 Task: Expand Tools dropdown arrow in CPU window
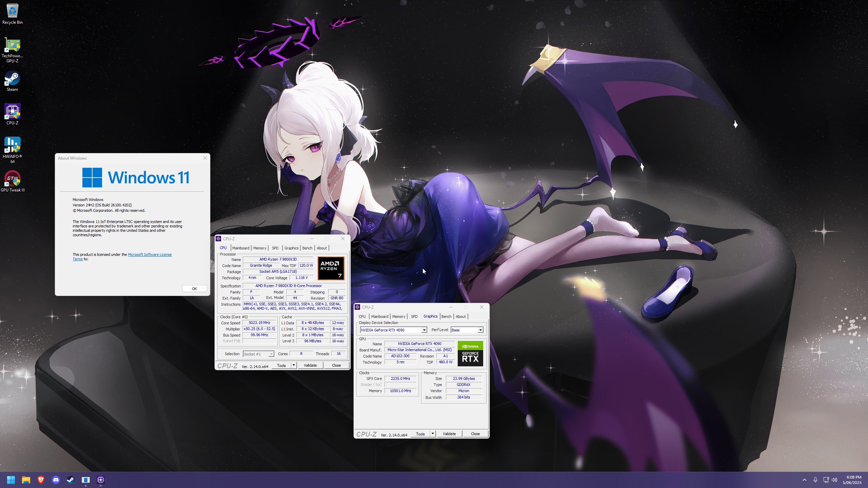click(x=294, y=365)
